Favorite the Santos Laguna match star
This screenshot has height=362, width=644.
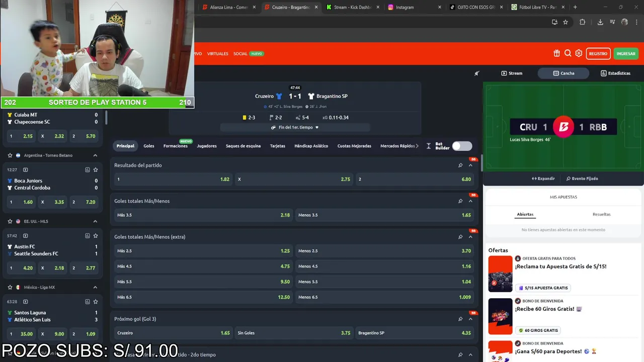coord(96,302)
